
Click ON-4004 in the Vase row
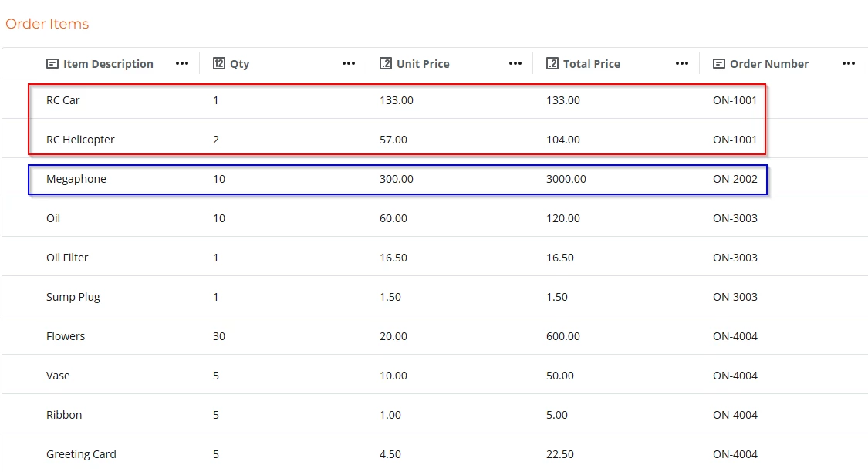735,375
